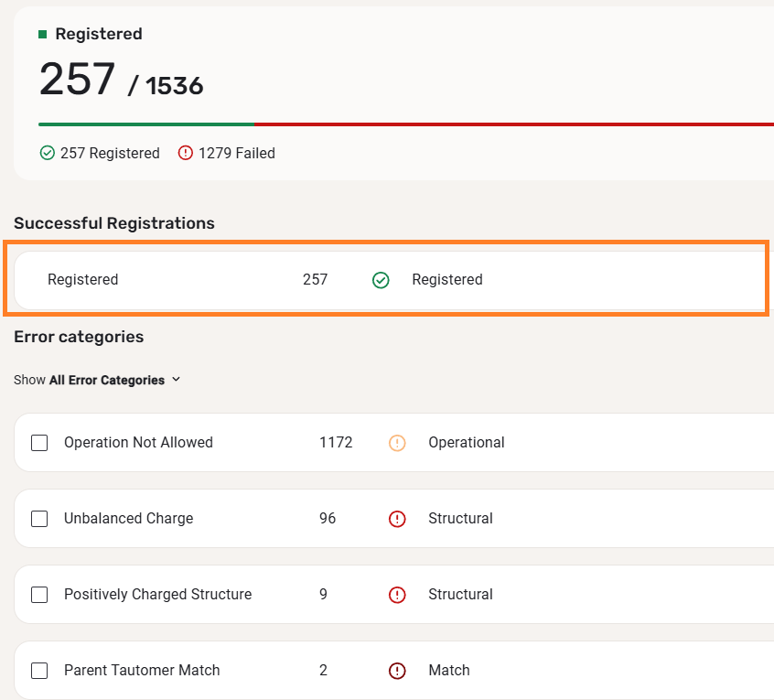Screen dimensions: 774x700
Task: Click the Operation Not Allowed label
Action: 138,443
